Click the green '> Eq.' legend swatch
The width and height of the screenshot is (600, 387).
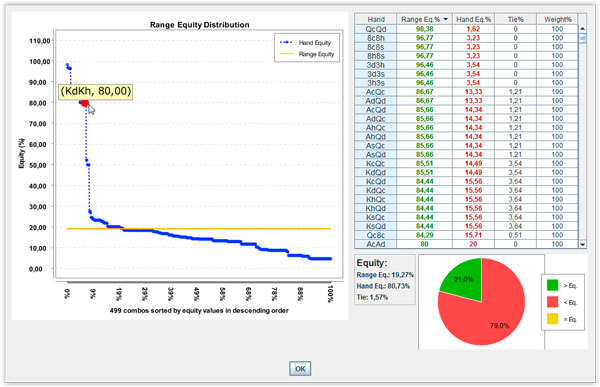(x=552, y=285)
